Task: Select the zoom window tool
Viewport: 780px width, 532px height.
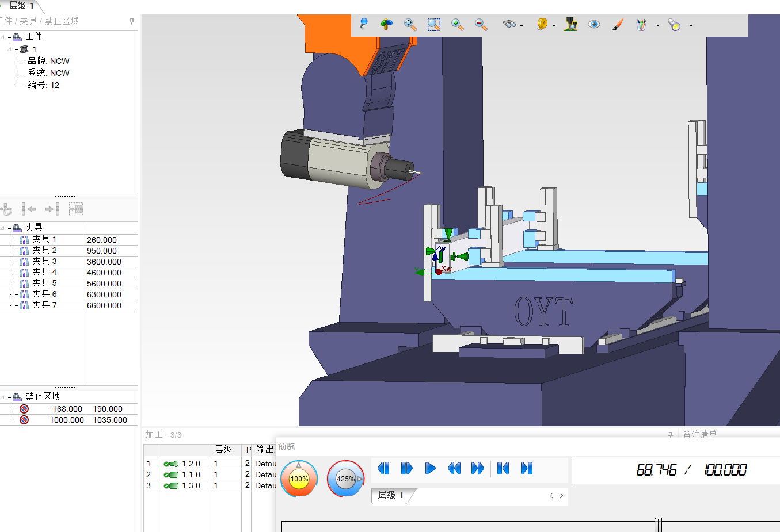Action: coord(433,25)
